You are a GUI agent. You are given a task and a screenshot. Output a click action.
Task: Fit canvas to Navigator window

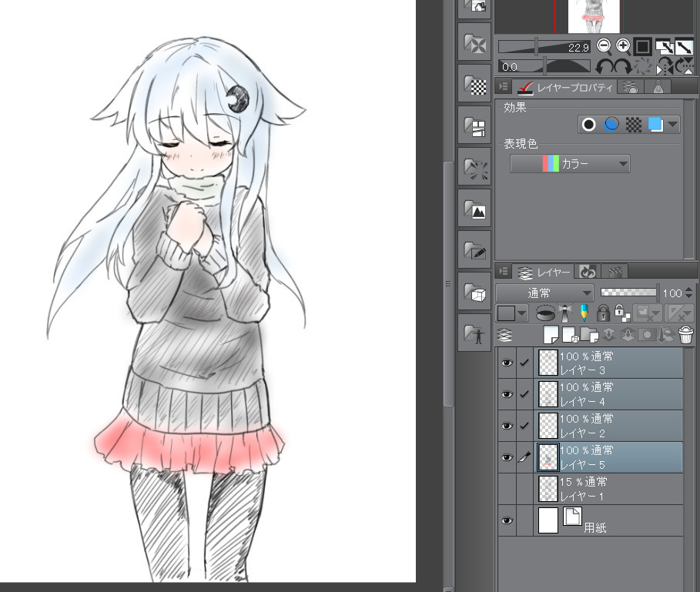tap(665, 46)
